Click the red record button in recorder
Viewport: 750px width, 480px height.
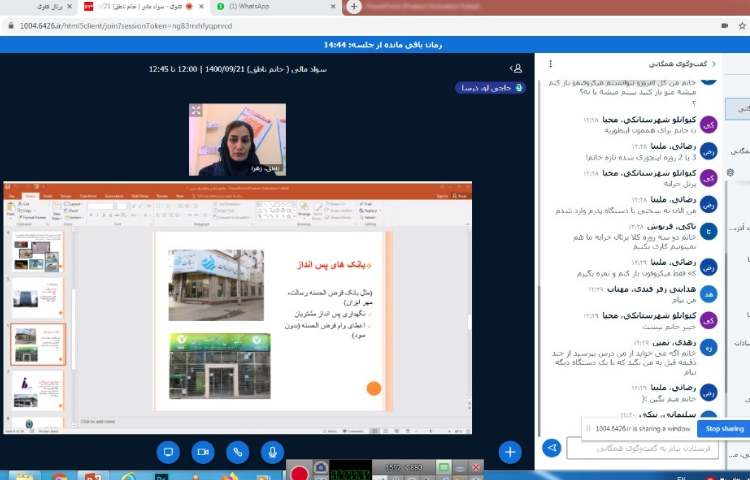click(x=299, y=473)
